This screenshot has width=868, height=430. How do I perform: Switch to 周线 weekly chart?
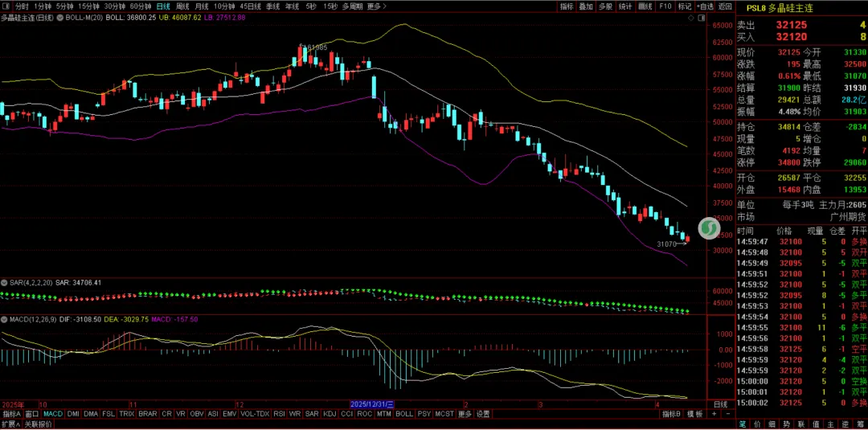coord(182,6)
